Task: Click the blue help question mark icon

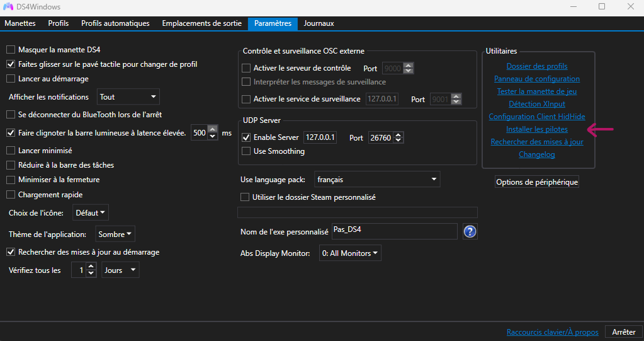Action: [x=470, y=231]
